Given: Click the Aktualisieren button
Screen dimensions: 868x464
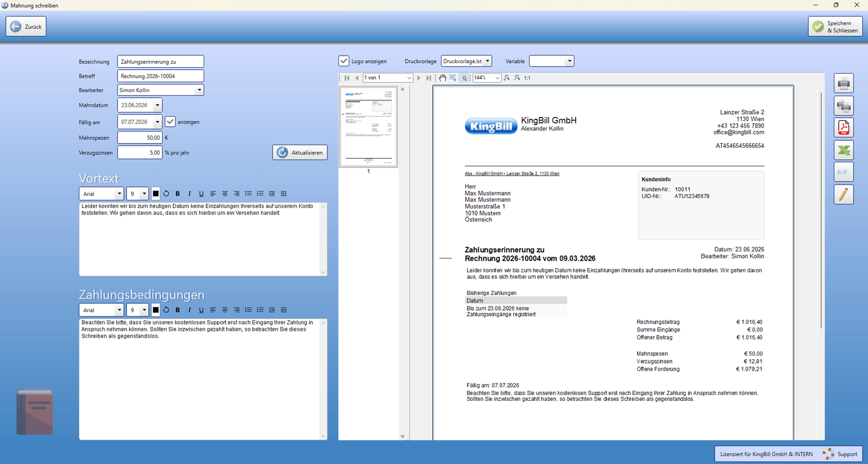Looking at the screenshot, I should click(x=300, y=152).
